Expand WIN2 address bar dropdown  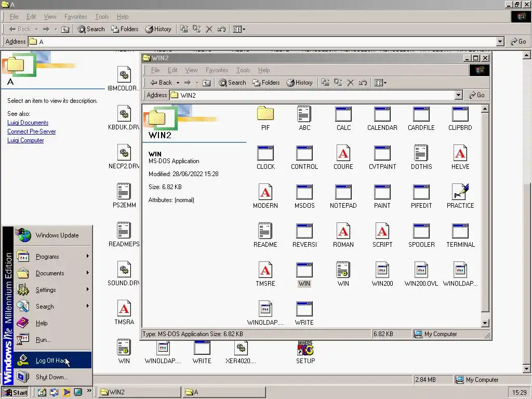[x=458, y=95]
